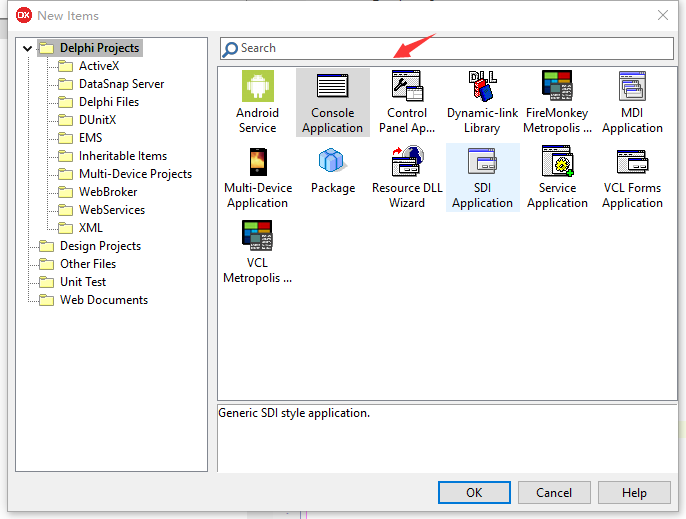Screen dimensions: 686x519
Task: Click the search magnifier icon
Action: coord(230,49)
